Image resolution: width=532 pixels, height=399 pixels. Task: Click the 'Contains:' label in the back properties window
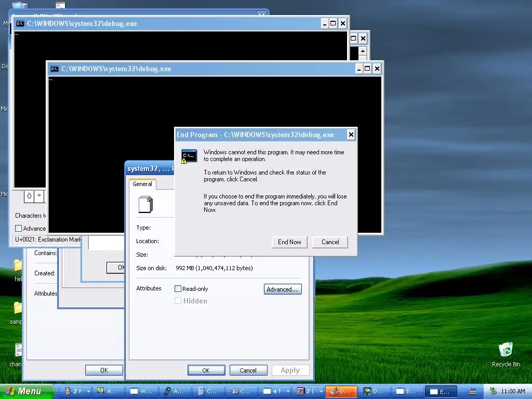tap(46, 253)
